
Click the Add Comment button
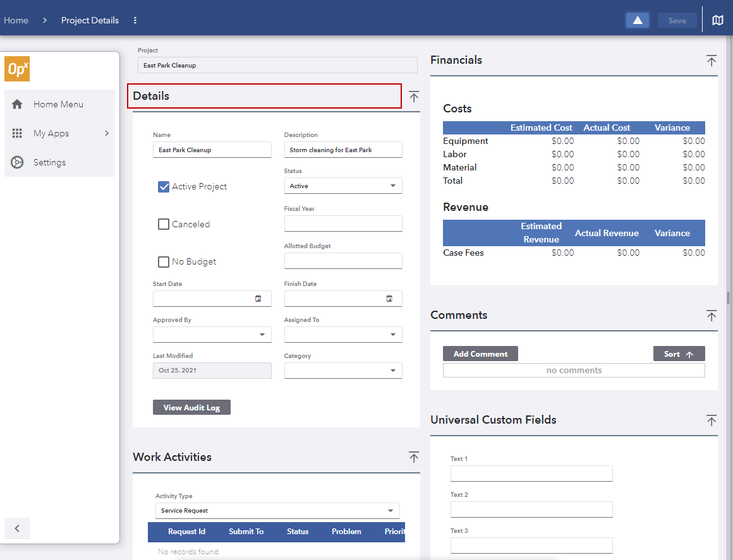480,354
